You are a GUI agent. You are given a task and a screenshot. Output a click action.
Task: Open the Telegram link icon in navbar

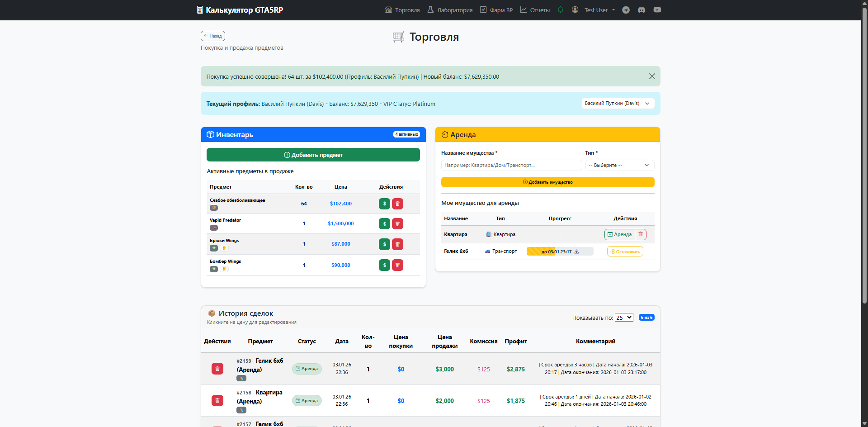[x=626, y=10]
